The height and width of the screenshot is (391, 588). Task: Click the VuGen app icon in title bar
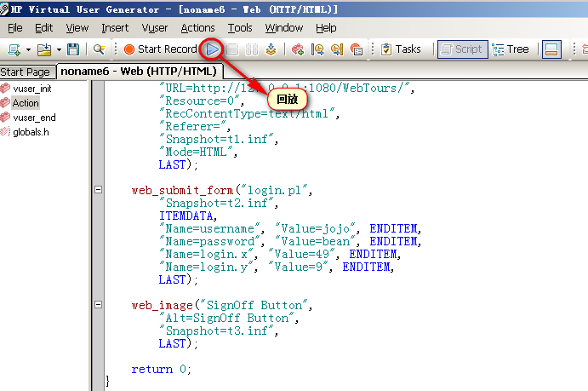pyautogui.click(x=4, y=9)
